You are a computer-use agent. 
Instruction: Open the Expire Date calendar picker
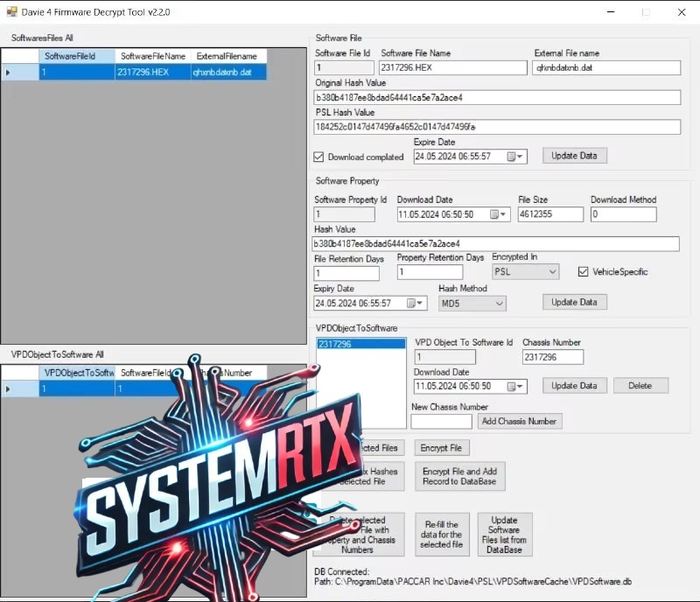click(518, 157)
